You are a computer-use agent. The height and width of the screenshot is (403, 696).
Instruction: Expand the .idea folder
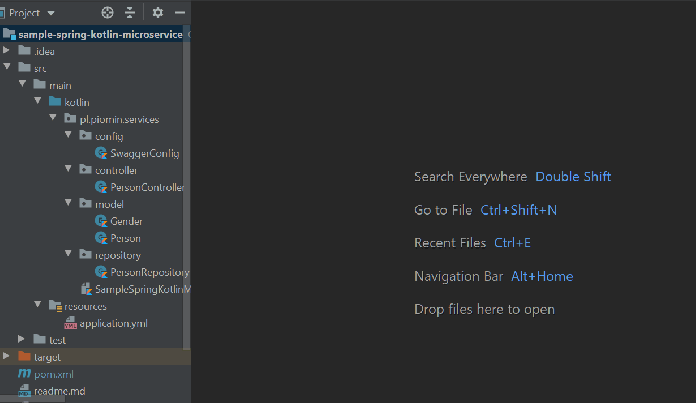pyautogui.click(x=8, y=50)
